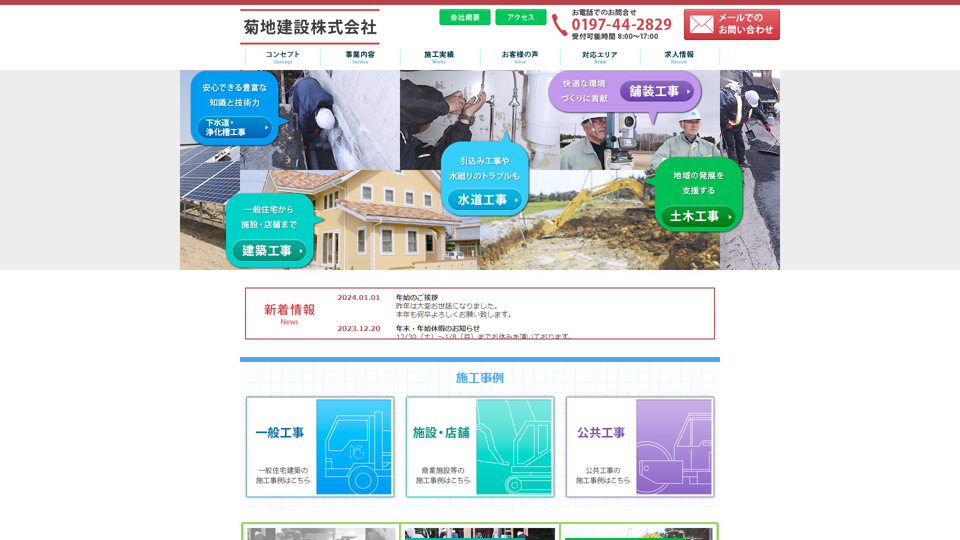Click the 水道工事 blue bubble button
The height and width of the screenshot is (540, 960).
[485, 200]
